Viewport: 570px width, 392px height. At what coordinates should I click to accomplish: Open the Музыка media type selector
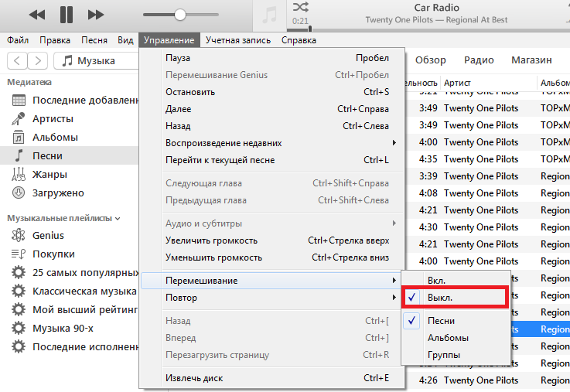97,60
